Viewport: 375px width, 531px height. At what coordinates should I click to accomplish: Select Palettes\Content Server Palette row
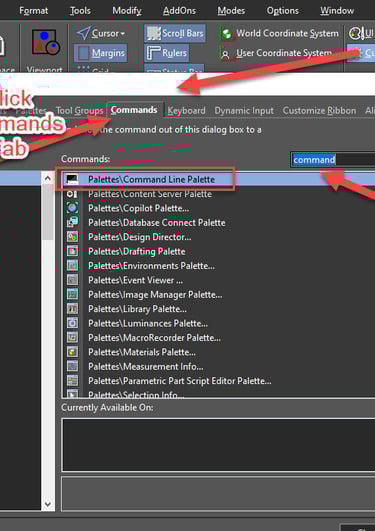click(x=218, y=194)
